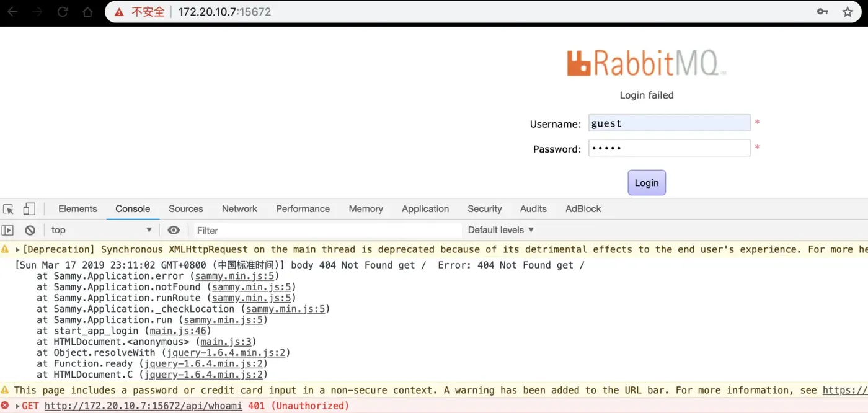Show the console sidebar panel icon

7,230
